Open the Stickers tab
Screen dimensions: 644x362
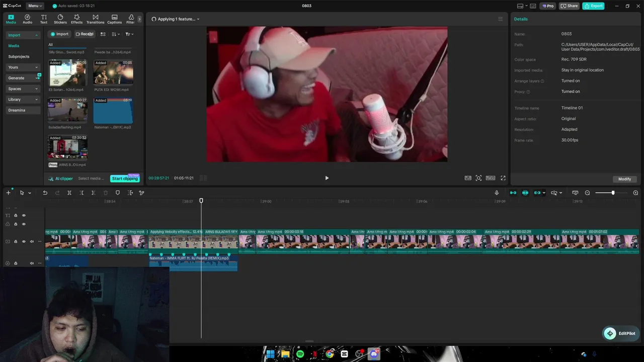60,19
